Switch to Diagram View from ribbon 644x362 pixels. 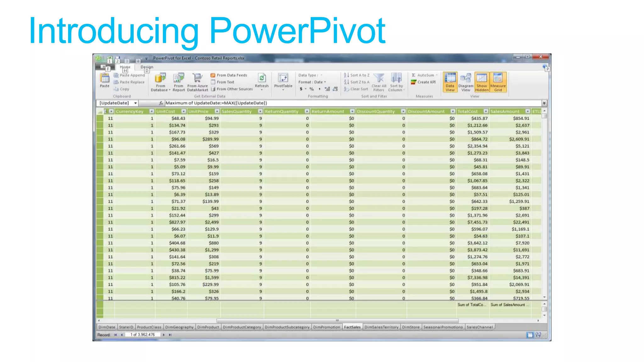point(466,82)
